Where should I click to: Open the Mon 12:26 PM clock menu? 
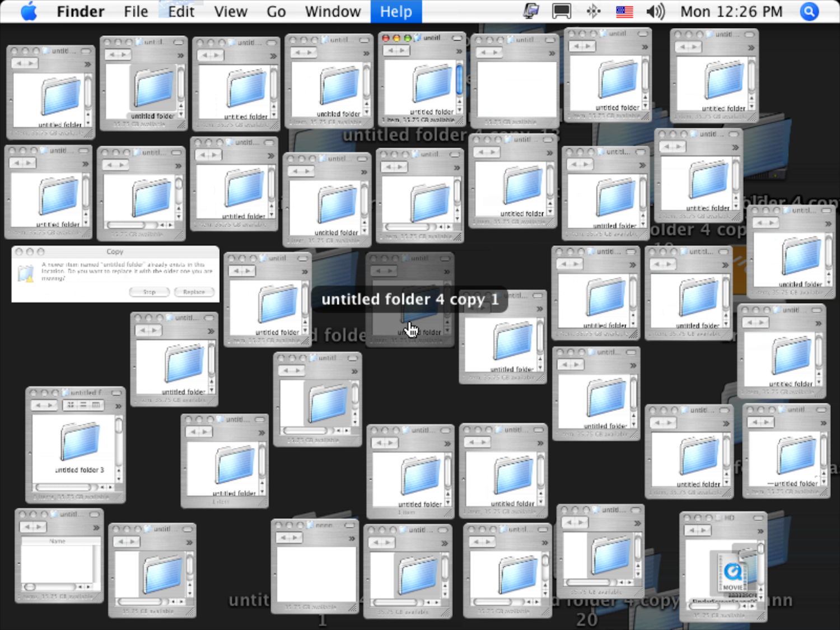(731, 11)
